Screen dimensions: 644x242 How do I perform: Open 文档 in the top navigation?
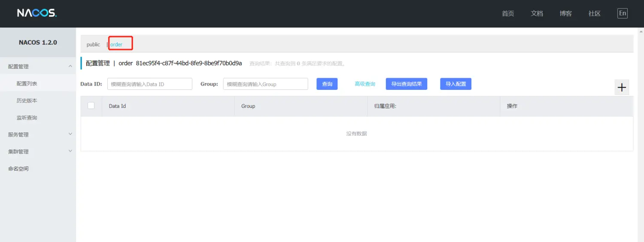[537, 13]
